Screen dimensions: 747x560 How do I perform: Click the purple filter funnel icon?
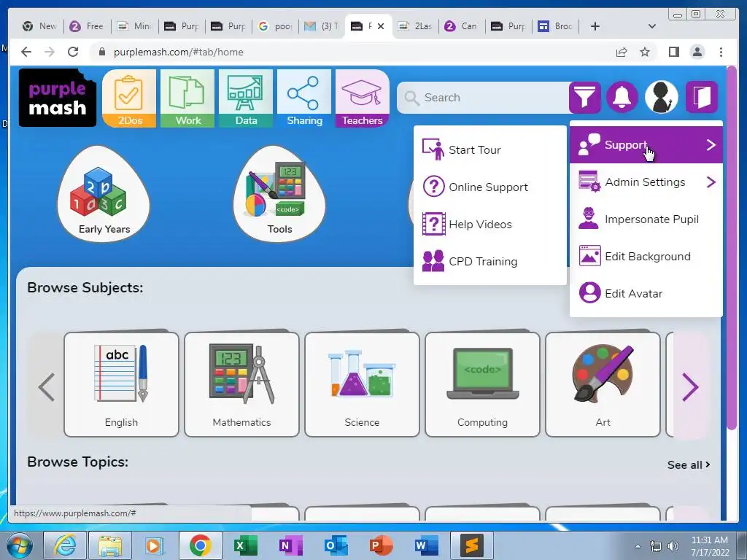click(x=584, y=98)
